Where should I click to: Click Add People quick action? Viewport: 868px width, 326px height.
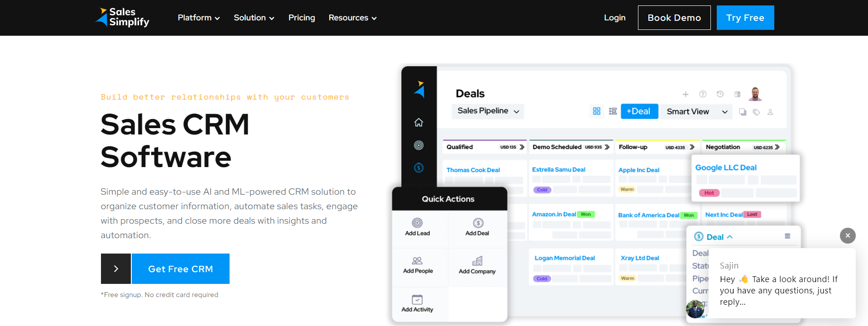[418, 265]
